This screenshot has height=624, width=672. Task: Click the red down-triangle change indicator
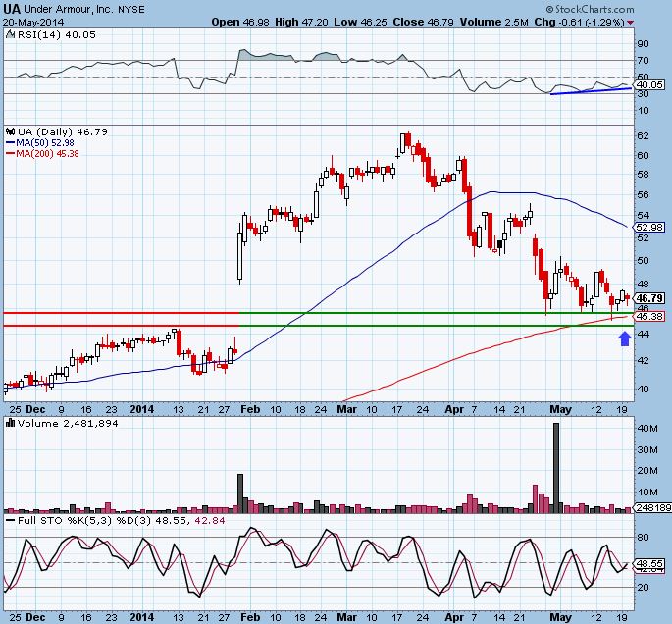point(631,23)
